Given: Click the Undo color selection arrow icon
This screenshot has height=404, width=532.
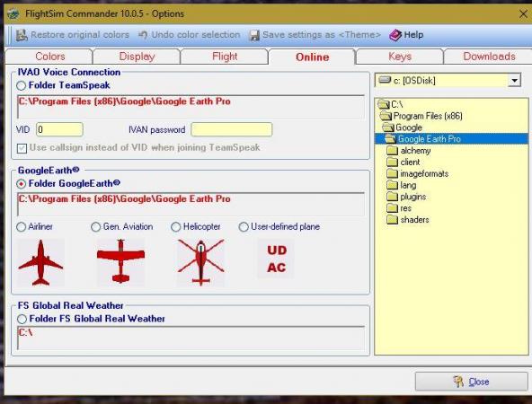Looking at the screenshot, I should 143,35.
